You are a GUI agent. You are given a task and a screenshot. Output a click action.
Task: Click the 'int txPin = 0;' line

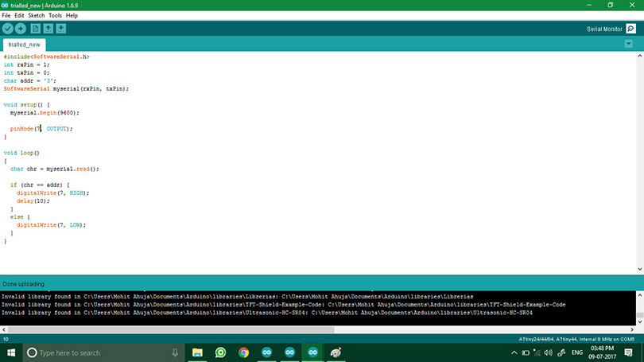[27, 72]
